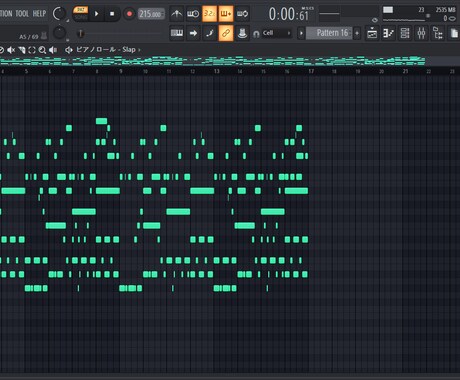Image resolution: width=460 pixels, height=380 pixels.
Task: Toggle pattern/song mode switch
Action: (81, 13)
